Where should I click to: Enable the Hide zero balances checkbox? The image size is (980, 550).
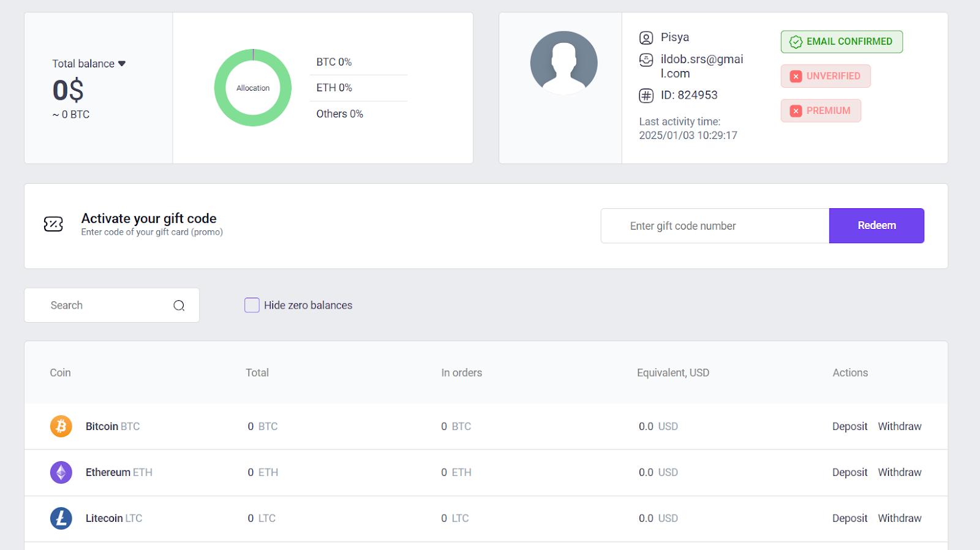252,305
